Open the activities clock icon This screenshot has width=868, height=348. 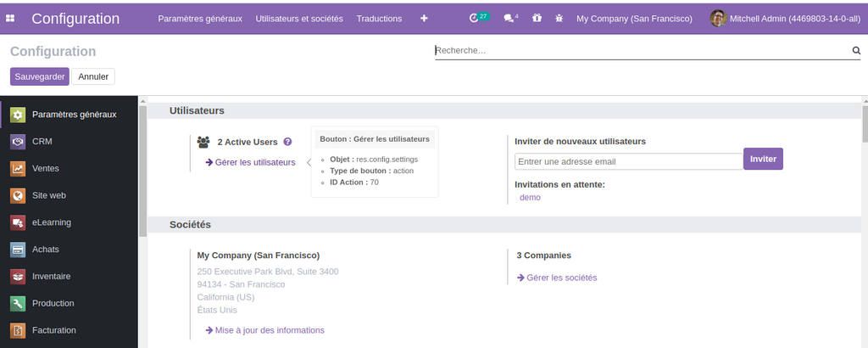475,18
